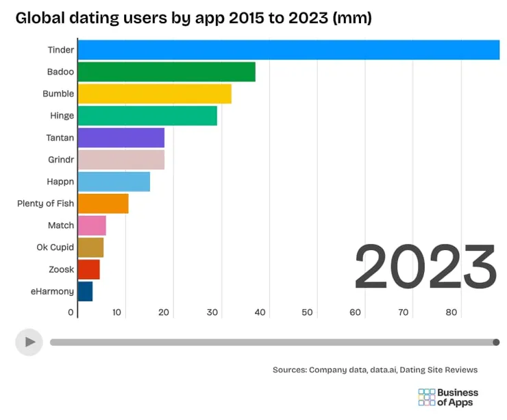Click the '10' x-axis tick label

(116, 312)
